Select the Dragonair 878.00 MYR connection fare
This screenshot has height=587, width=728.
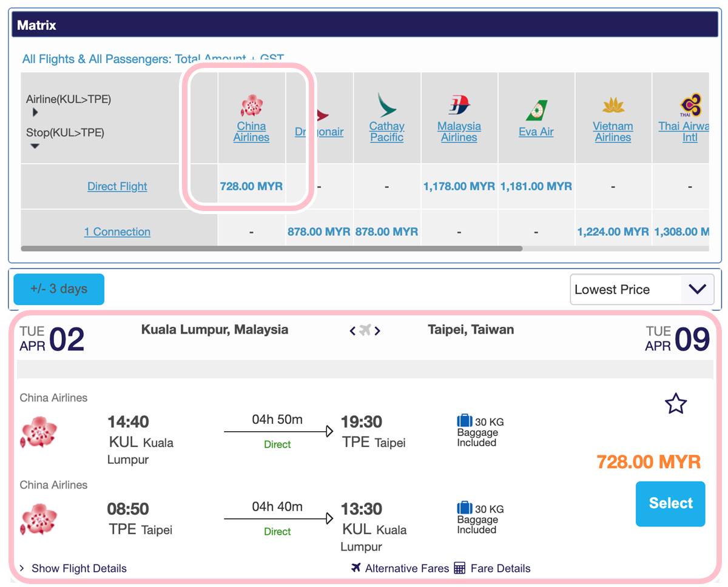[x=319, y=232]
